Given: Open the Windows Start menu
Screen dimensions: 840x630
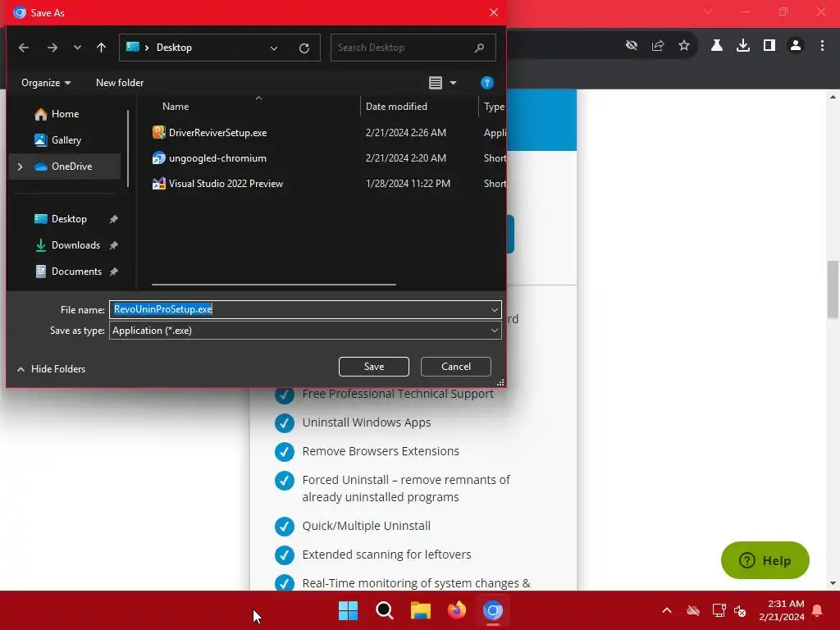Looking at the screenshot, I should click(x=348, y=610).
